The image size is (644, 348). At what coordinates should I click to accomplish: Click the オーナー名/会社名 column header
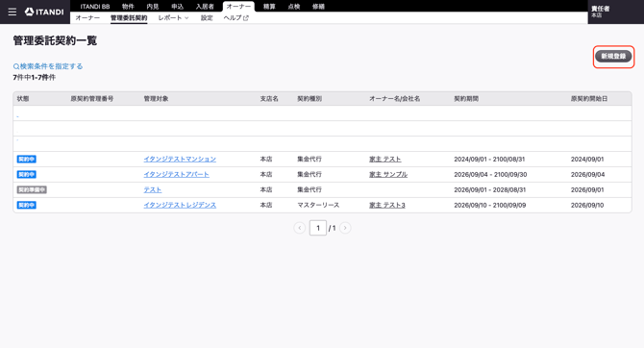pyautogui.click(x=395, y=99)
